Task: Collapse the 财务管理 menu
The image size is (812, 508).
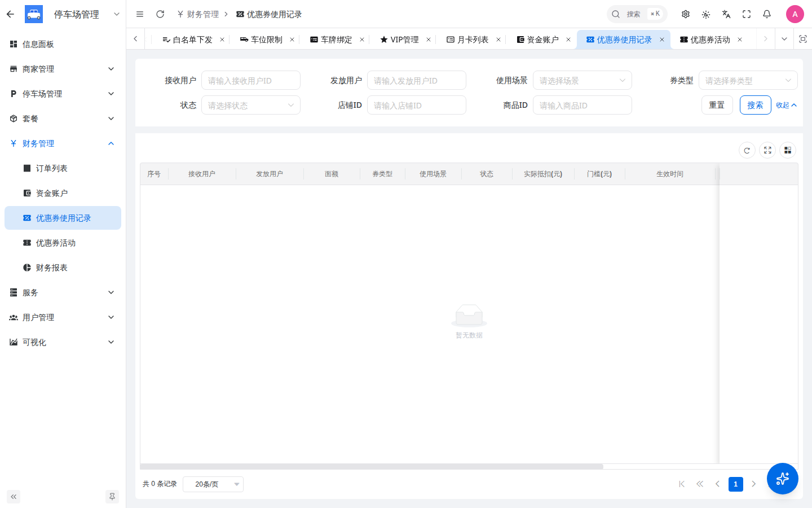Action: coord(63,143)
